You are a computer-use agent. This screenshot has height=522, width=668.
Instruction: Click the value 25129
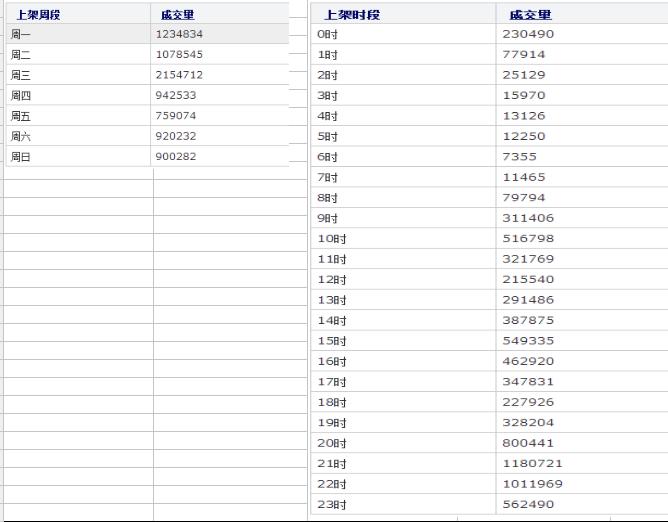(x=524, y=75)
